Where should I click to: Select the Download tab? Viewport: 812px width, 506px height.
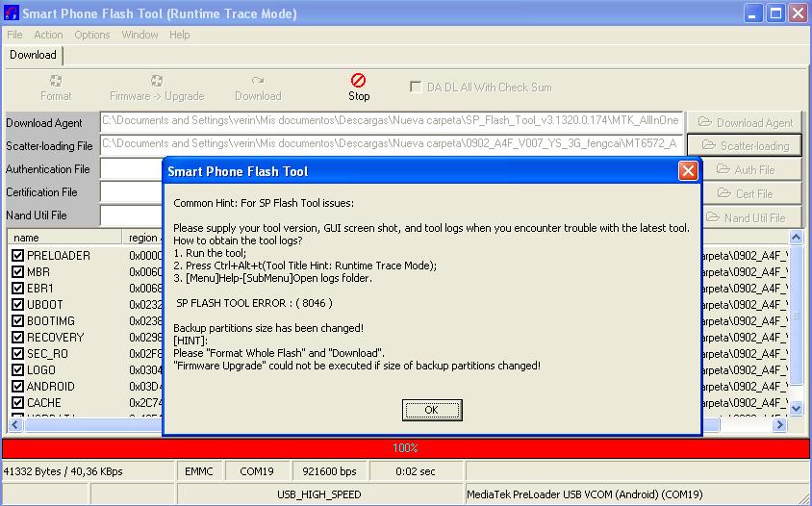click(x=33, y=55)
